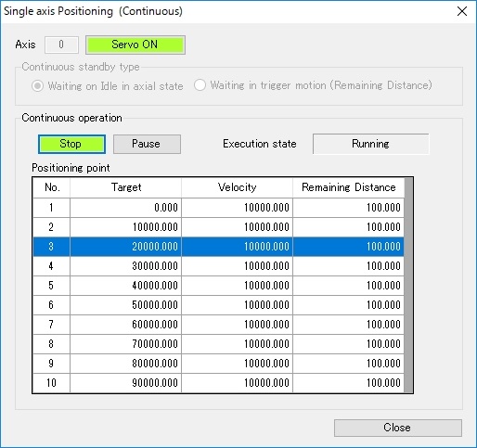Click the Target column header
Viewport: 477px width, 448px height.
pyautogui.click(x=126, y=187)
